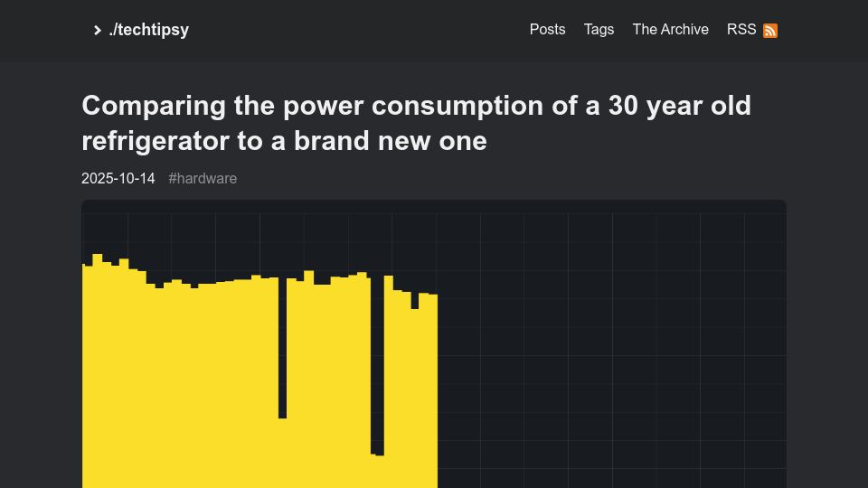Go to The Archive

(670, 29)
